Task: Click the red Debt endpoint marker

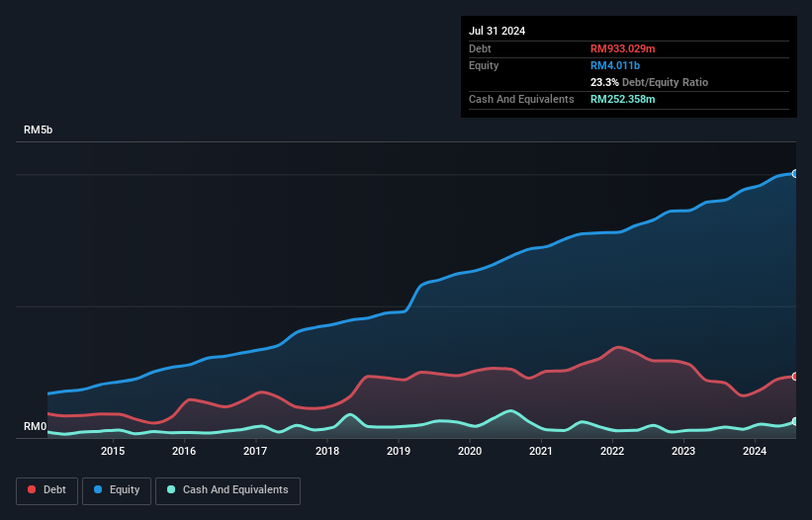Action: click(795, 376)
